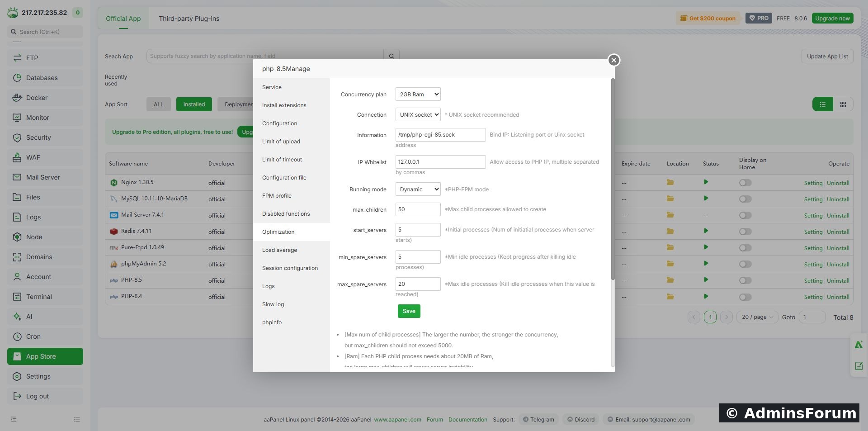The width and height of the screenshot is (868, 431).
Task: Click the Monitor sidebar icon
Action: [x=17, y=118]
